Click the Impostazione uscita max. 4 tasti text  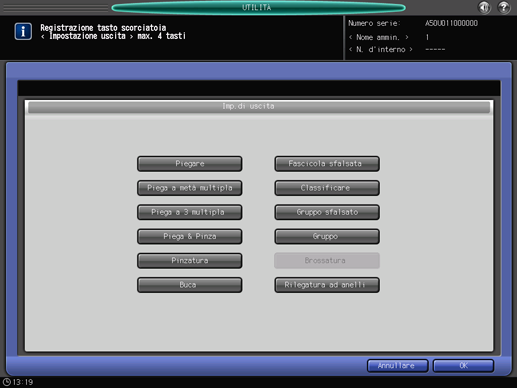click(113, 36)
